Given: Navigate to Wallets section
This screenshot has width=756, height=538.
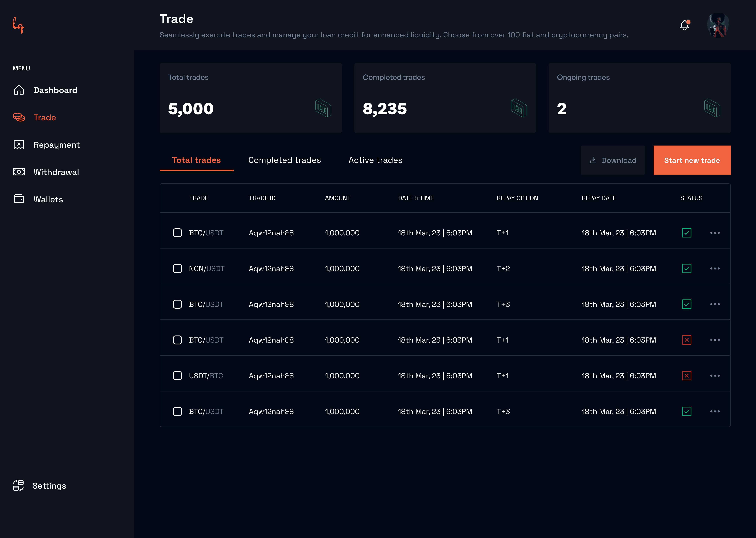Looking at the screenshot, I should click(48, 199).
